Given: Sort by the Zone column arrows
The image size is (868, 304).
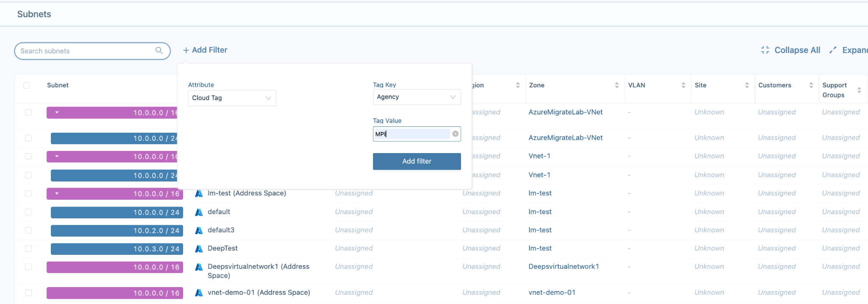Looking at the screenshot, I should coord(617,85).
